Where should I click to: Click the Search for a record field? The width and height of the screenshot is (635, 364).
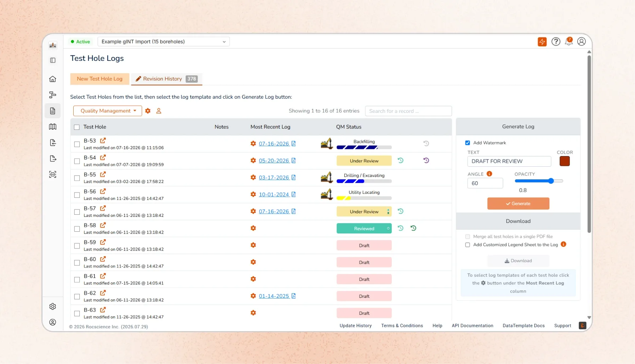408,111
